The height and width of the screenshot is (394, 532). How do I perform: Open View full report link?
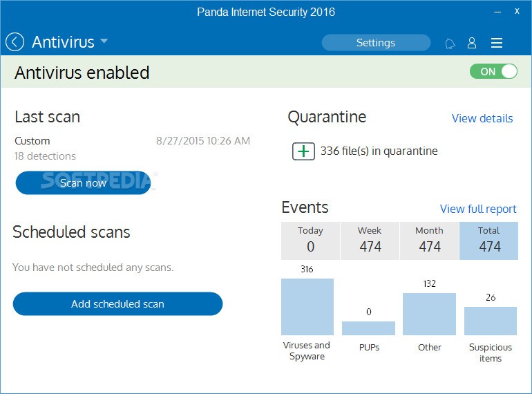pyautogui.click(x=478, y=209)
